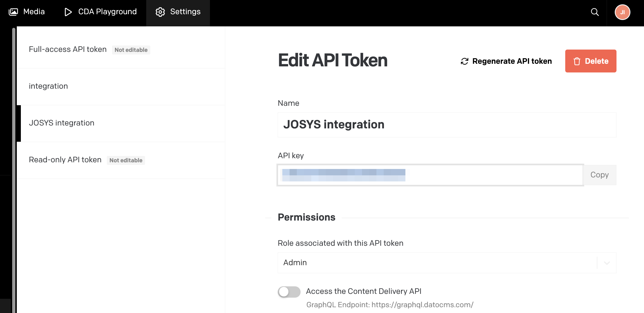Open the Read-only API token entry
Image resolution: width=644 pixels, height=313 pixels.
click(x=65, y=160)
